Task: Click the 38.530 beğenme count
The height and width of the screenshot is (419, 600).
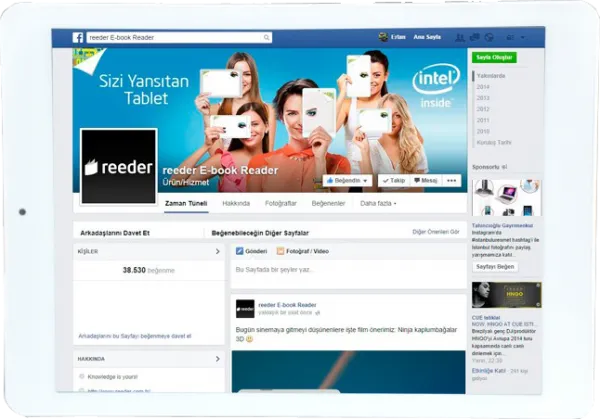Action: (148, 270)
